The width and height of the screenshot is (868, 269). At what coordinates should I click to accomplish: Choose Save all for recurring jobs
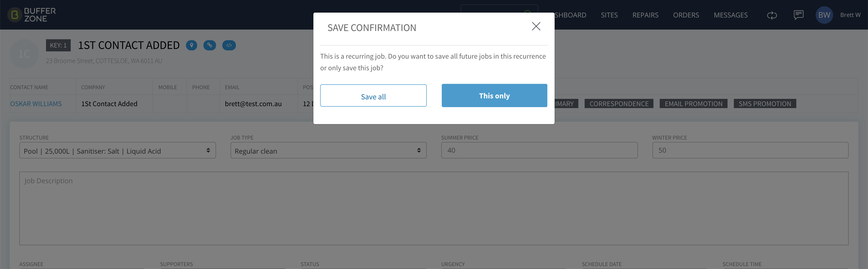[373, 96]
